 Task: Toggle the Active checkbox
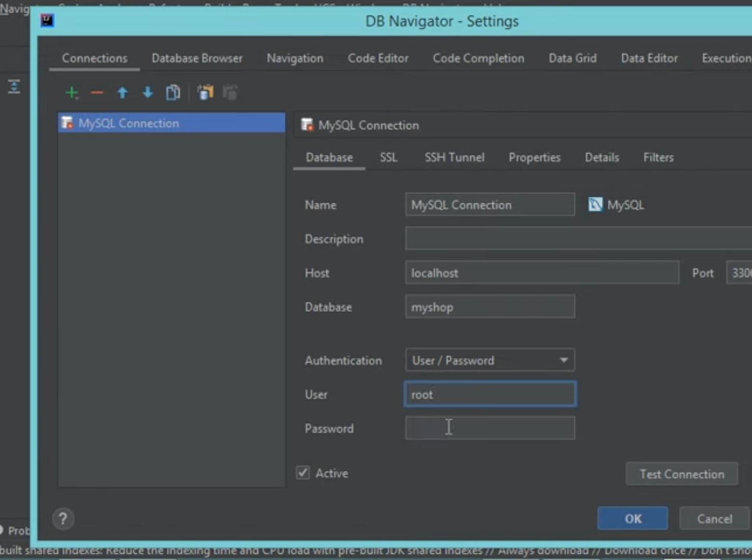point(303,472)
